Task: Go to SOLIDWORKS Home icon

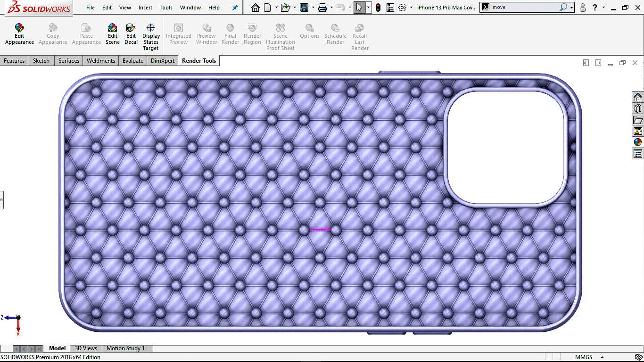Action: (x=255, y=8)
